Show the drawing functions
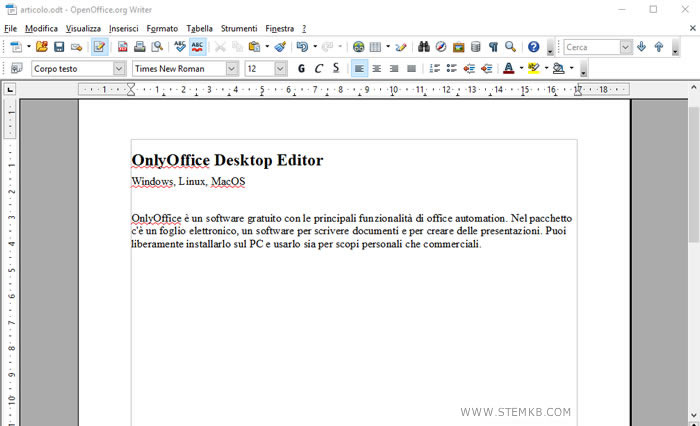This screenshot has height=426, width=700. pyautogui.click(x=401, y=47)
